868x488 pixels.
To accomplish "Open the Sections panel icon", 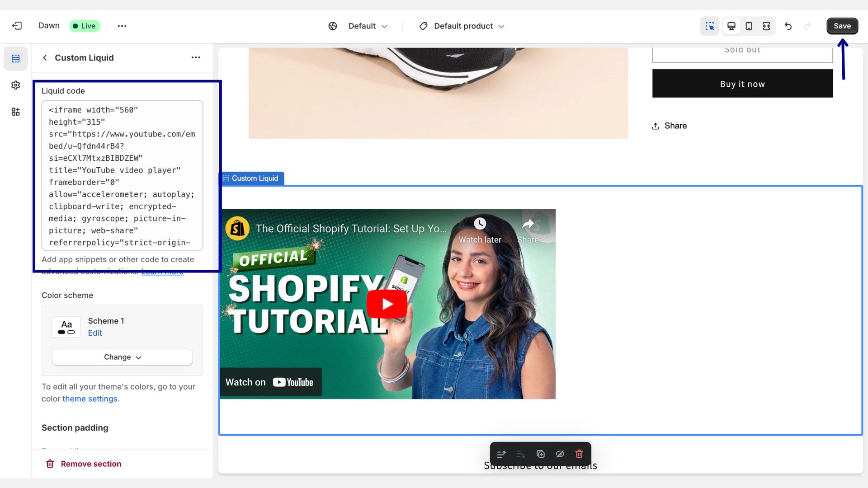I will click(x=16, y=59).
